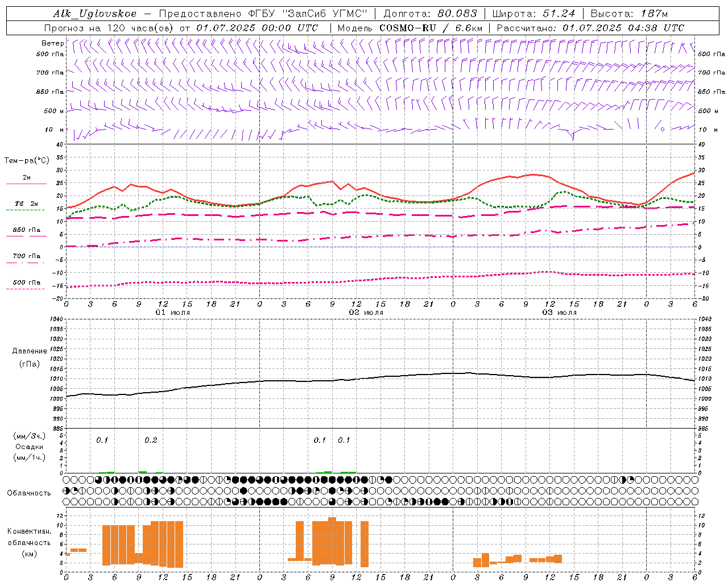Click the 01 июля date label
728x582 pixels.
pyautogui.click(x=173, y=313)
